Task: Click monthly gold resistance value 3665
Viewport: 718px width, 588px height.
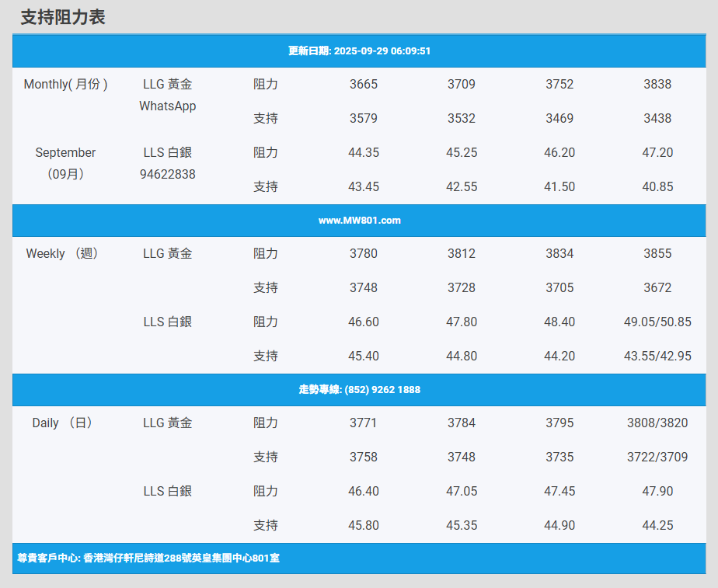Action: click(x=364, y=84)
